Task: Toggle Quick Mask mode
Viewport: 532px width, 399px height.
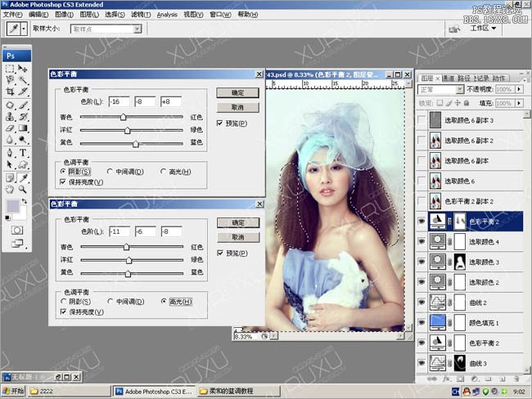Action: 17,231
